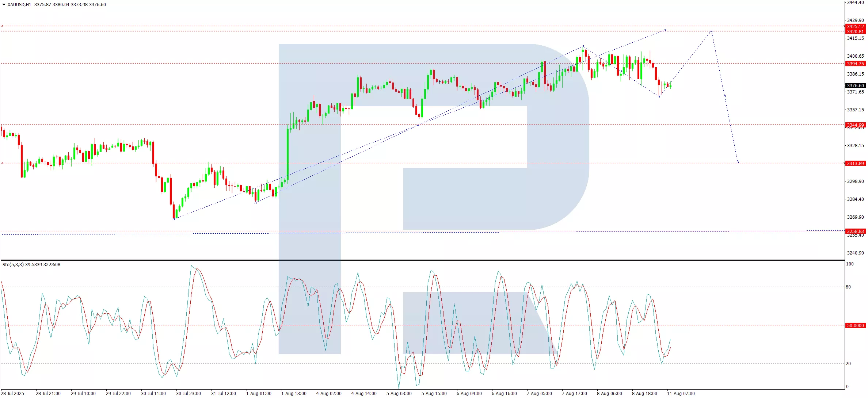Click the 3444.40 price axis value

(x=855, y=3)
